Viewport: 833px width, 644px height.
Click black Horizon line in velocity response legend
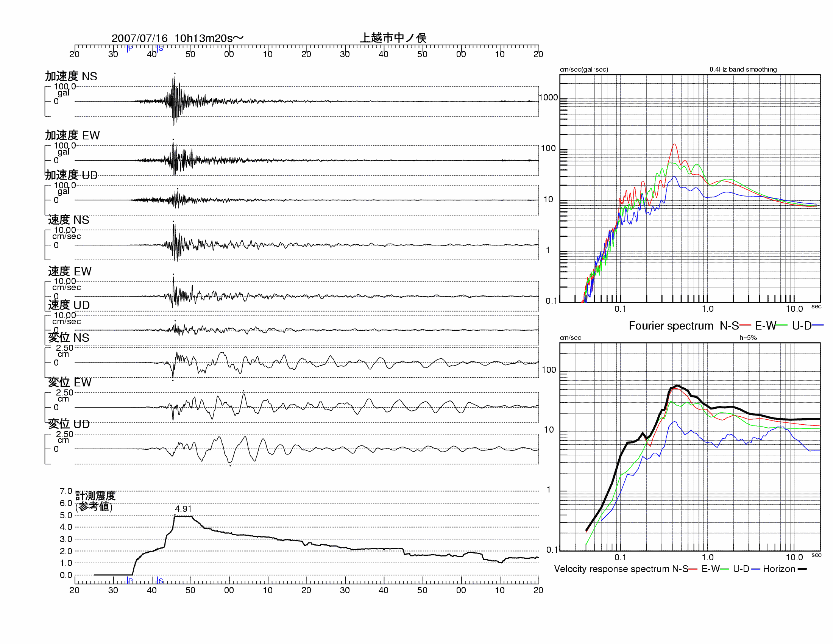point(802,569)
